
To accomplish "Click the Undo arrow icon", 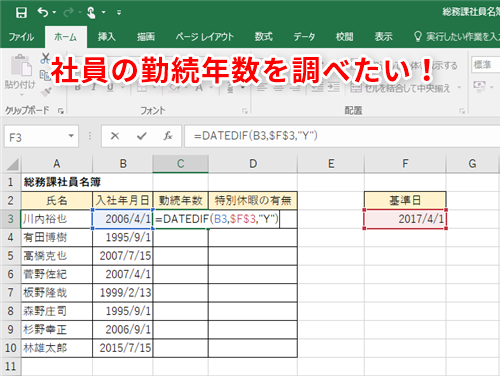I will 43,12.
